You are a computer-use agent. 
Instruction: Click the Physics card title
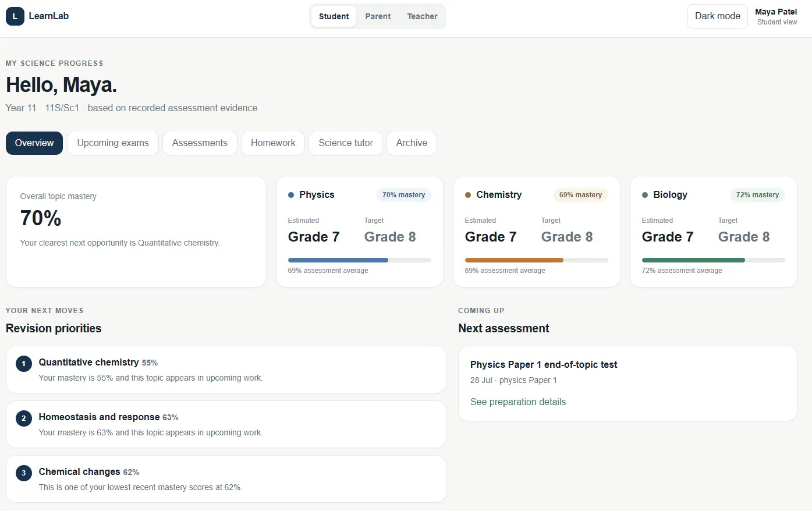coord(317,195)
